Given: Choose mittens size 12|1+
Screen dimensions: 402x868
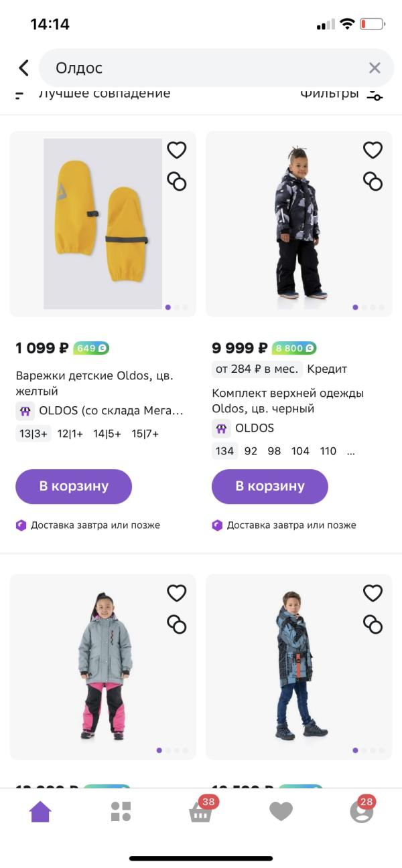Looking at the screenshot, I should tap(70, 433).
